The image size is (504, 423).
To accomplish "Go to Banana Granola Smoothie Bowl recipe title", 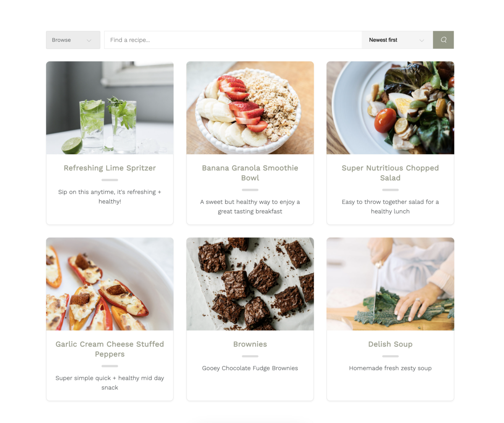I will [250, 173].
